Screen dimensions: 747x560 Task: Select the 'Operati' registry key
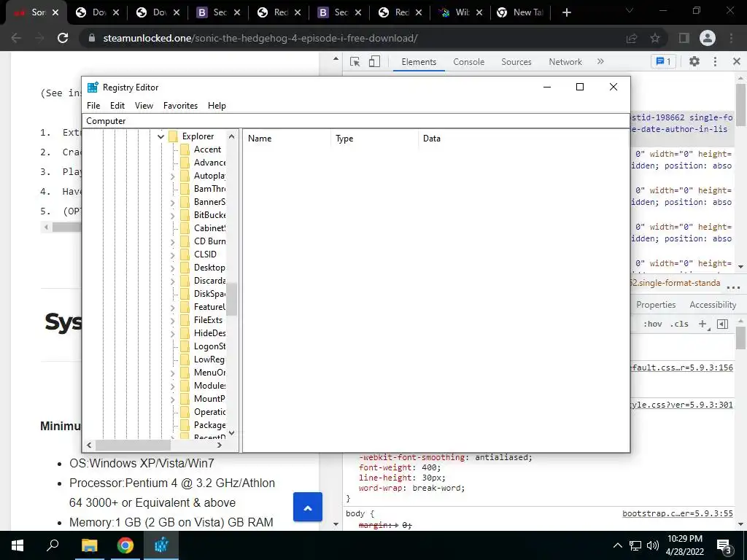(209, 412)
